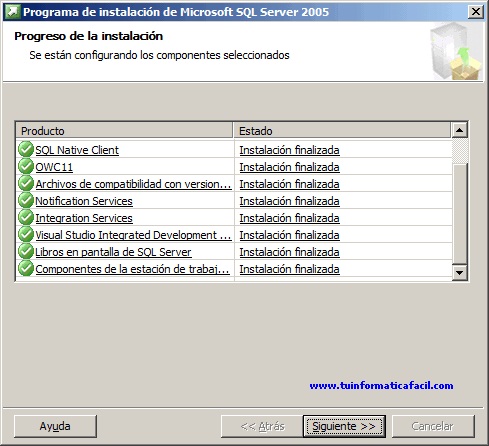Click the check icon beside Notification Services
The image size is (489, 446).
click(26, 200)
